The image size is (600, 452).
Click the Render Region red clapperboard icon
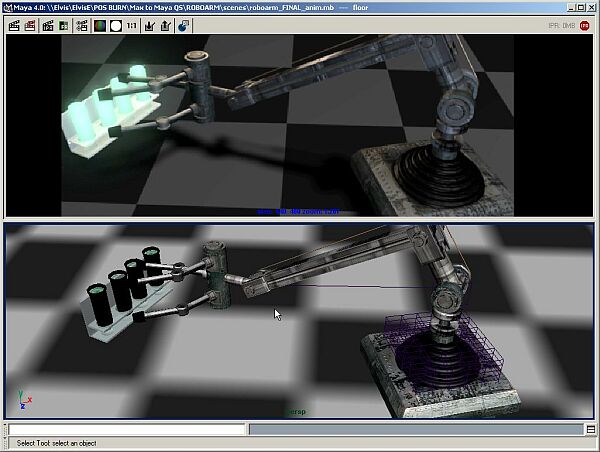tap(31, 26)
